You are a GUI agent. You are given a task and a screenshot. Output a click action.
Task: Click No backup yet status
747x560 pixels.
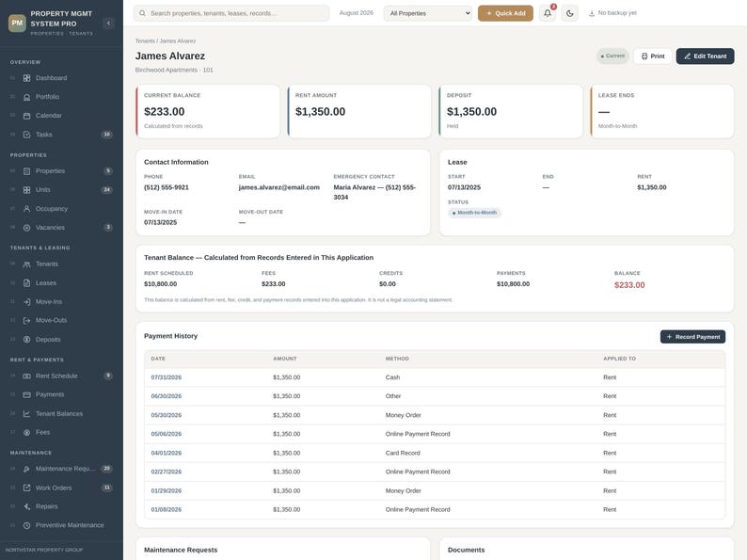pos(612,13)
